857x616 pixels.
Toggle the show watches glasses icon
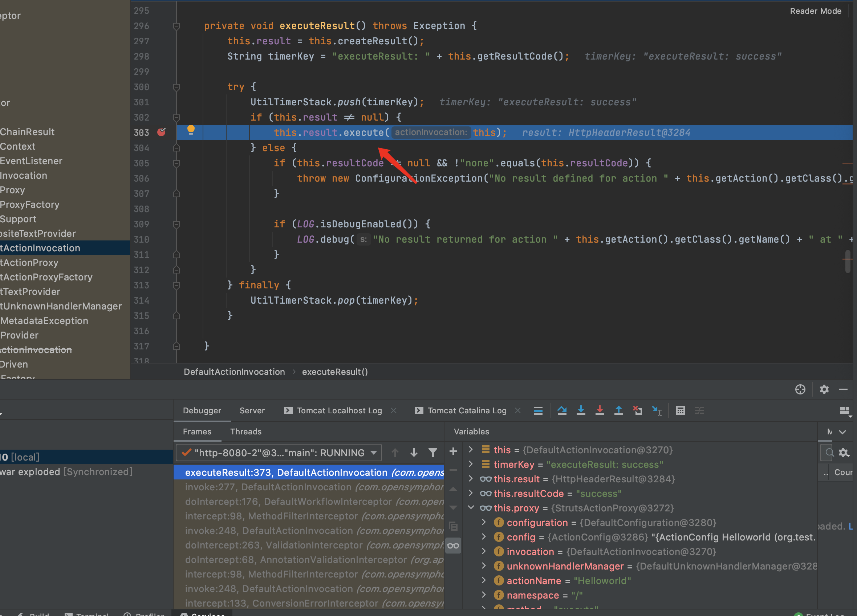(453, 545)
